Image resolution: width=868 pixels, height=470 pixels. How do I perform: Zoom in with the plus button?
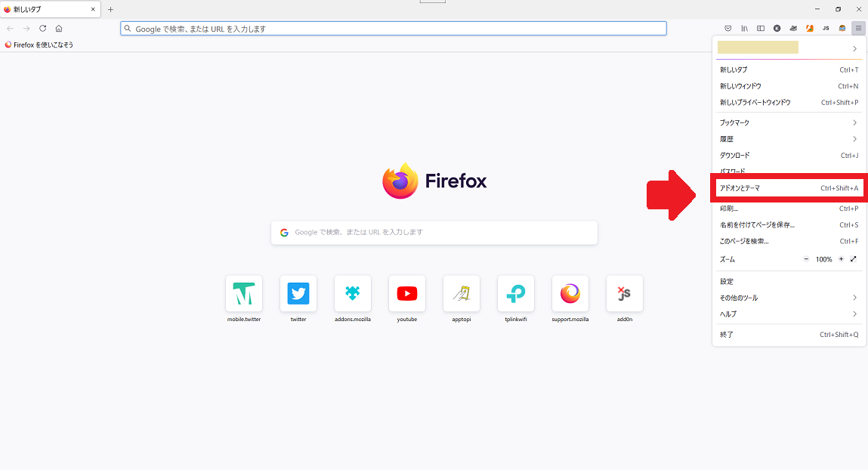(841, 259)
